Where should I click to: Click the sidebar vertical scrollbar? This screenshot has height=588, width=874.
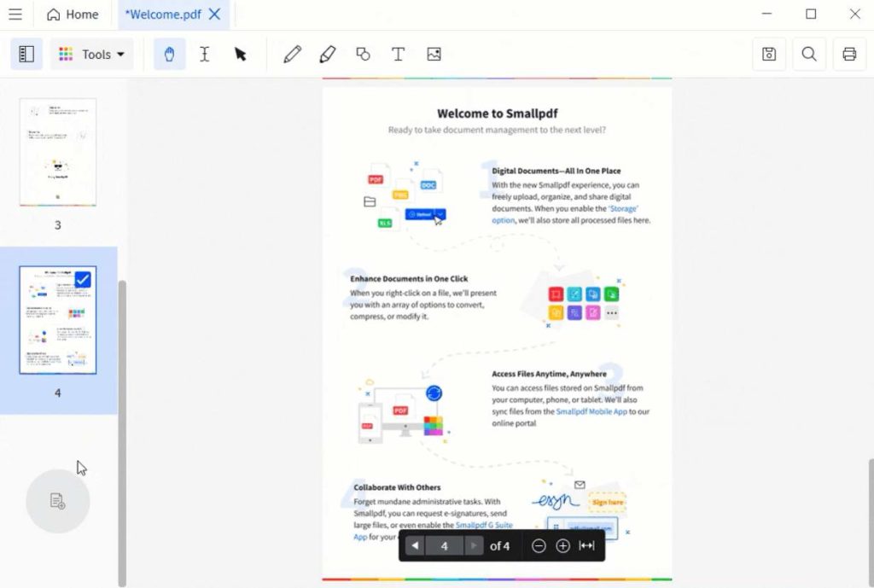point(122,433)
